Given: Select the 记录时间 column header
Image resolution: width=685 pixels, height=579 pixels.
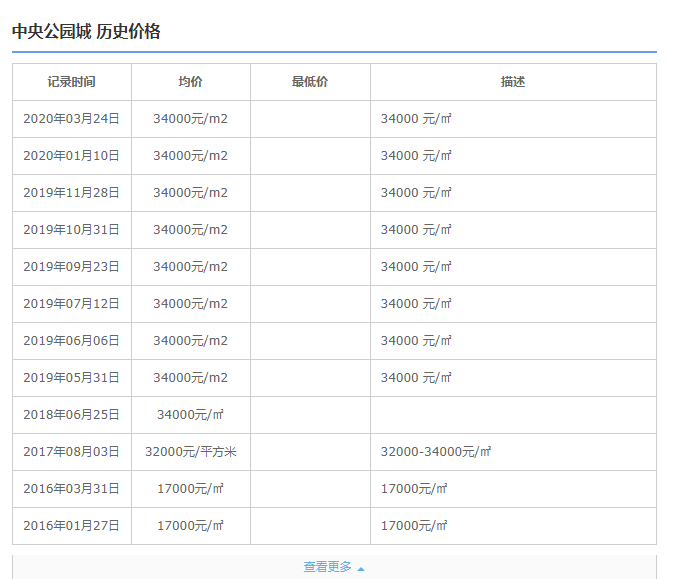Looking at the screenshot, I should pos(72,82).
